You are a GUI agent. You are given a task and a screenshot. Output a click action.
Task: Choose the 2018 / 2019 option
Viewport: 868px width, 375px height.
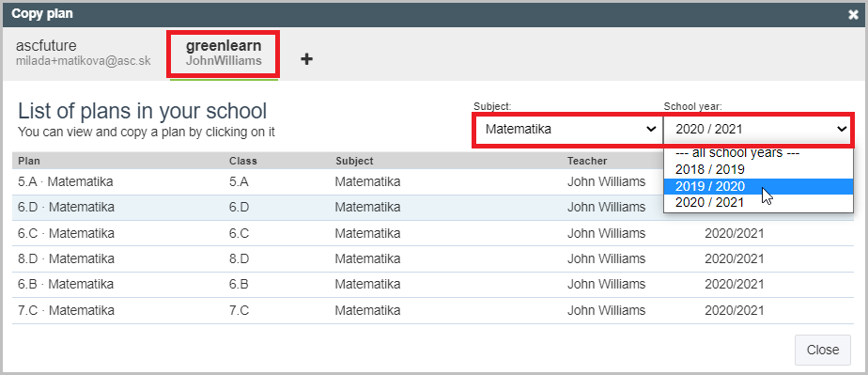(758, 170)
